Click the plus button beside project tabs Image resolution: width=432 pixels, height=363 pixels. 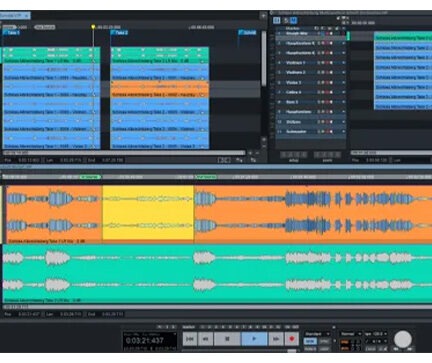[x=263, y=15]
